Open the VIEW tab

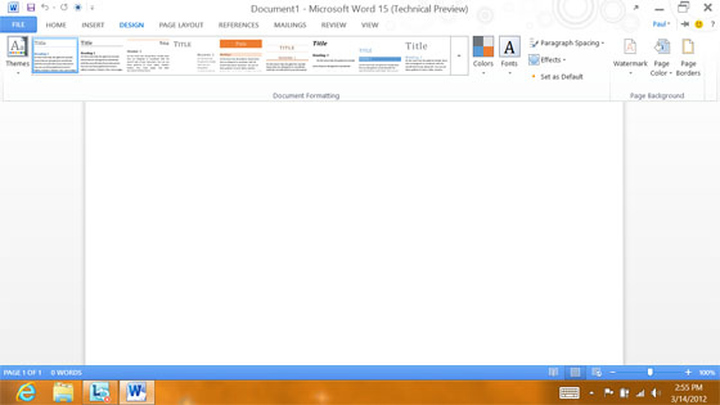tap(370, 25)
